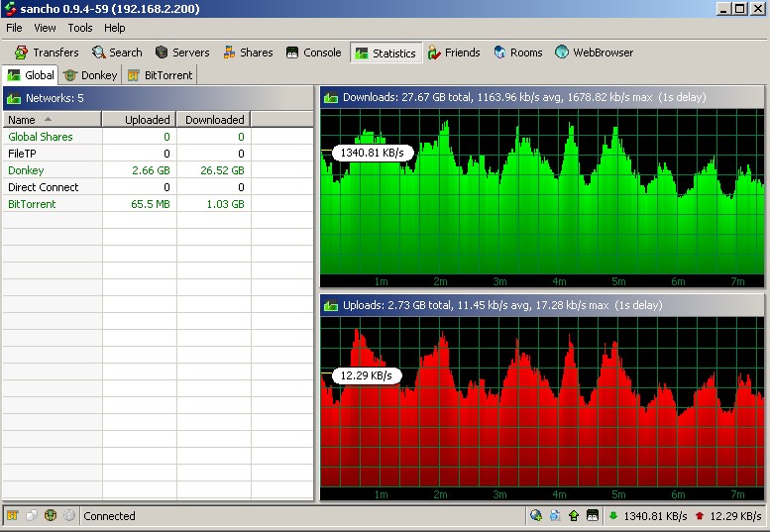Open the Help menu
This screenshot has height=532, width=770.
pos(115,29)
